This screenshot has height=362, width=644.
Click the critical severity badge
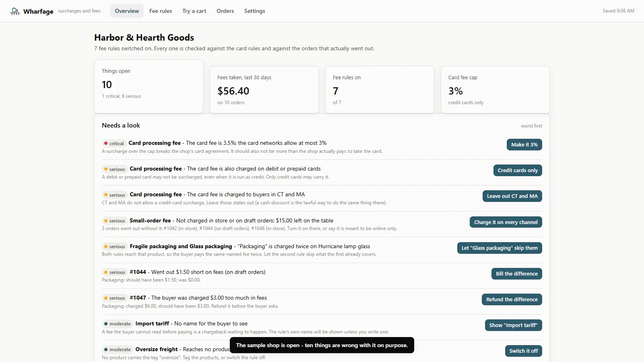click(114, 143)
